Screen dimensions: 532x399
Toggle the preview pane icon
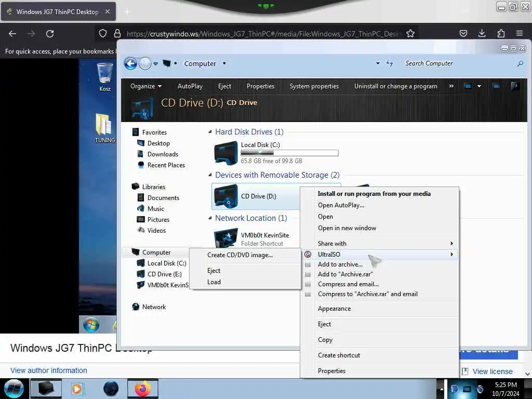point(496,86)
